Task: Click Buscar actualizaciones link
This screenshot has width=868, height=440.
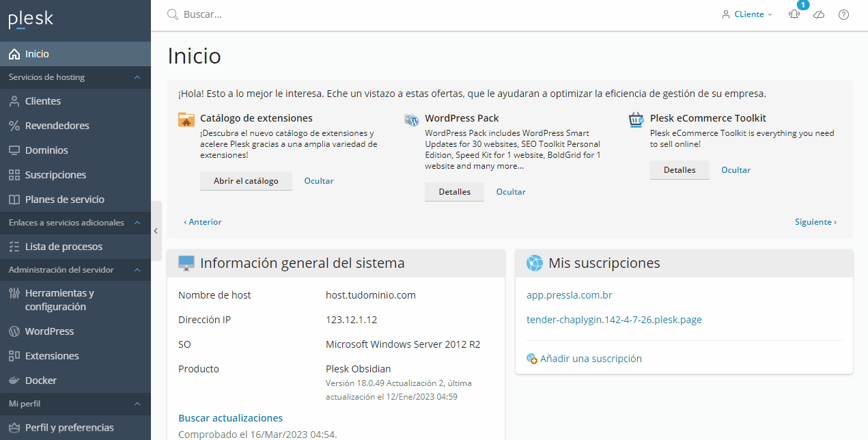Action: click(230, 418)
